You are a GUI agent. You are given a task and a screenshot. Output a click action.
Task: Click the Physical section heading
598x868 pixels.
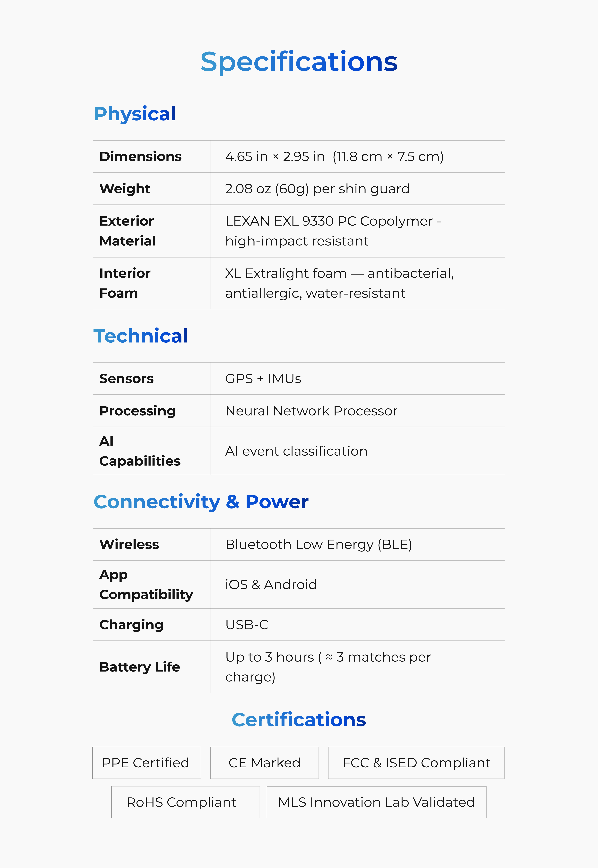point(135,114)
